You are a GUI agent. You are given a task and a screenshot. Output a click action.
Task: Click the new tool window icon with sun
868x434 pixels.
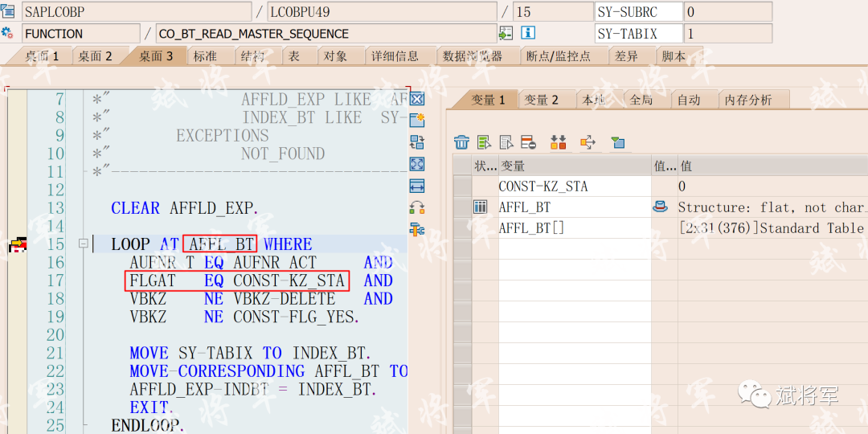[417, 119]
